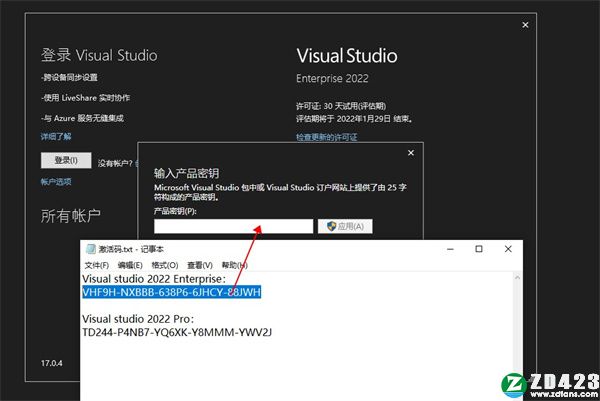Click the 应用(A) apply button
600x401 pixels.
(345, 226)
